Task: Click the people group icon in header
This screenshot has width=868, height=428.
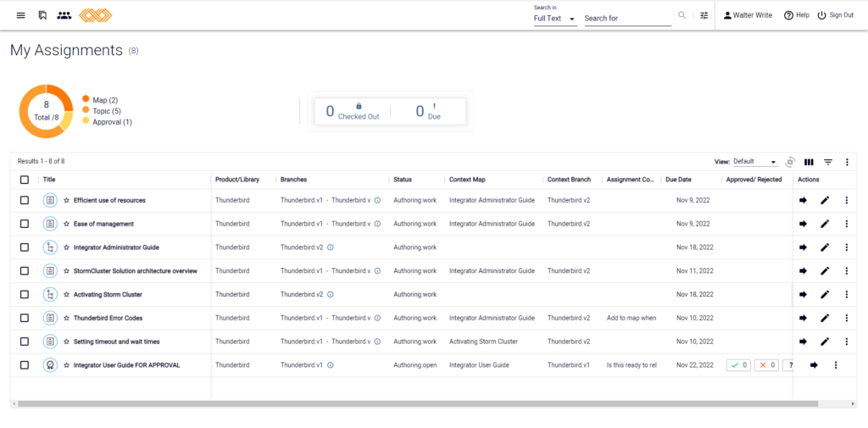Action: click(x=64, y=15)
